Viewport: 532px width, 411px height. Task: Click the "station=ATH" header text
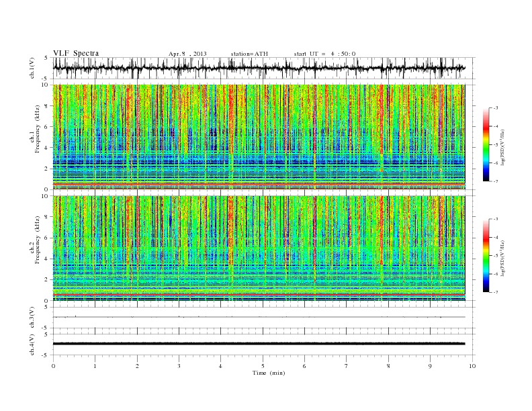249,54
